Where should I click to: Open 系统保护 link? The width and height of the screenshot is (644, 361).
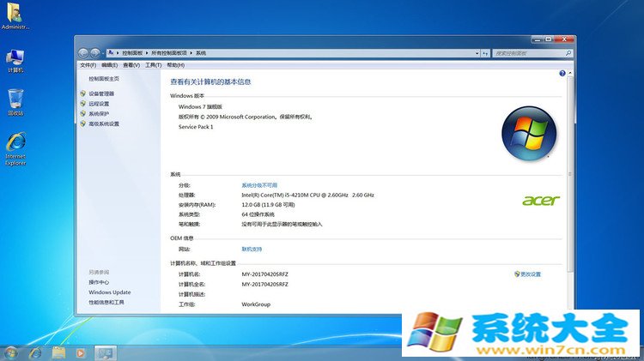coord(99,114)
